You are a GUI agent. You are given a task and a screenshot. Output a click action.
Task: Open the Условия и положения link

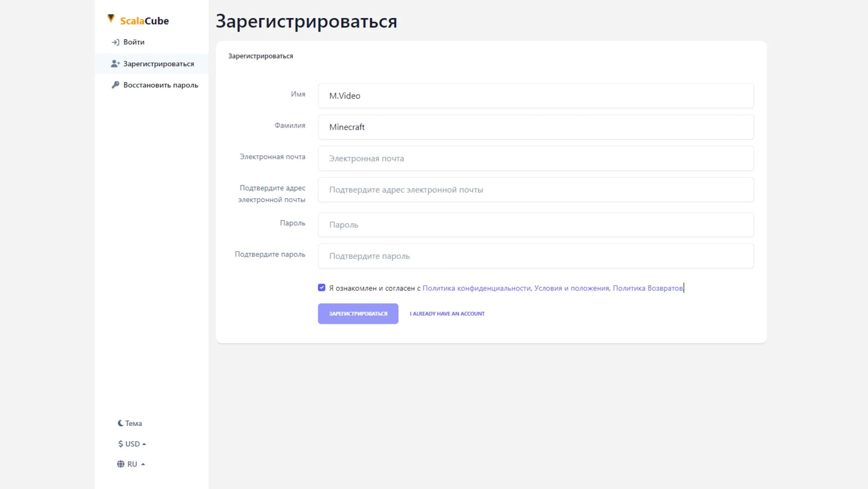coord(572,288)
